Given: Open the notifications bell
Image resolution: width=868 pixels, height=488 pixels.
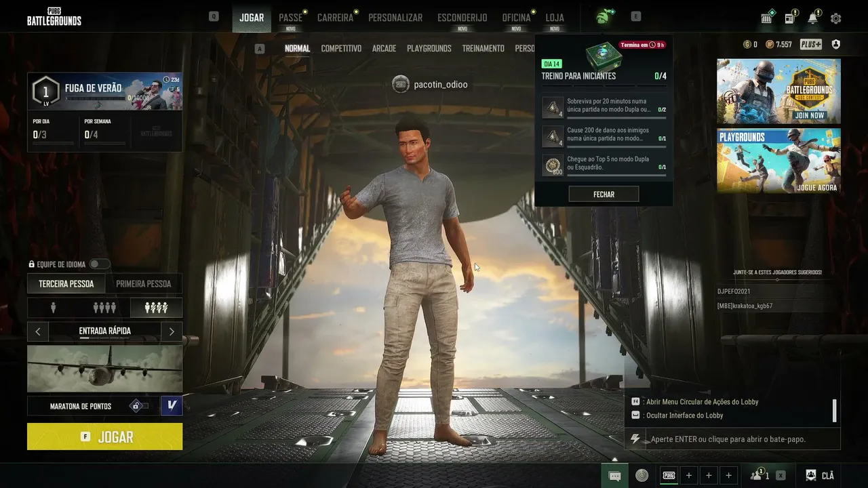Looking at the screenshot, I should tap(812, 18).
